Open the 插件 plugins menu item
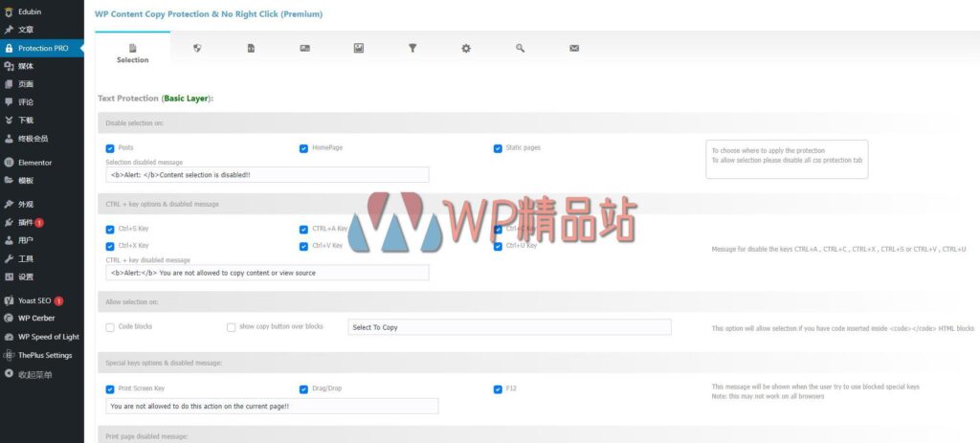 [42, 222]
